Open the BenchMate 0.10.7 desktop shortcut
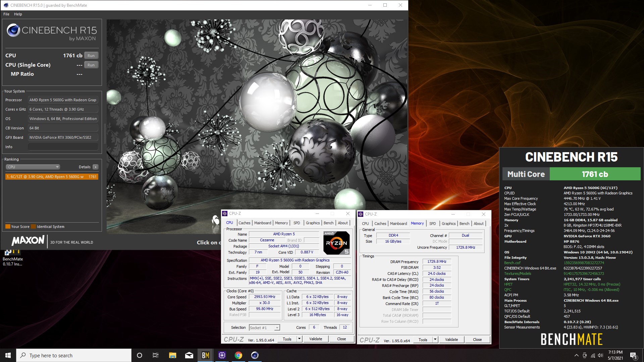644x362 pixels. click(x=13, y=257)
